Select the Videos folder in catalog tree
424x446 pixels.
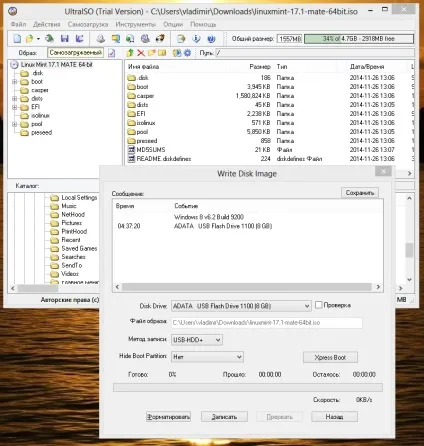tap(70, 274)
